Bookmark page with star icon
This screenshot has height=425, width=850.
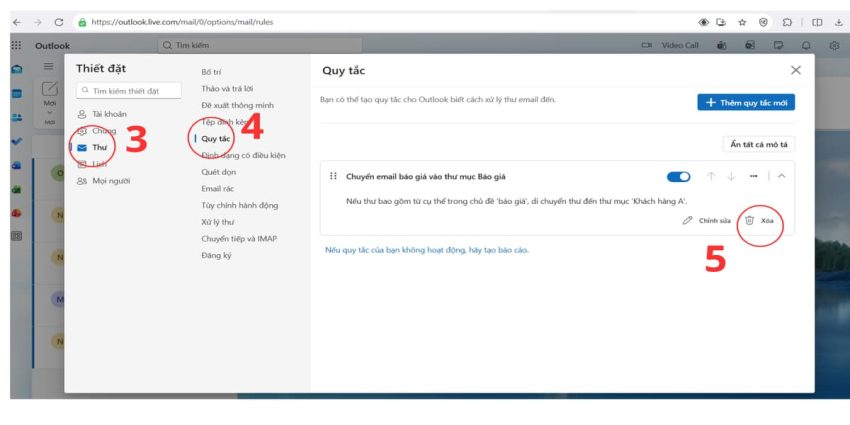click(742, 22)
